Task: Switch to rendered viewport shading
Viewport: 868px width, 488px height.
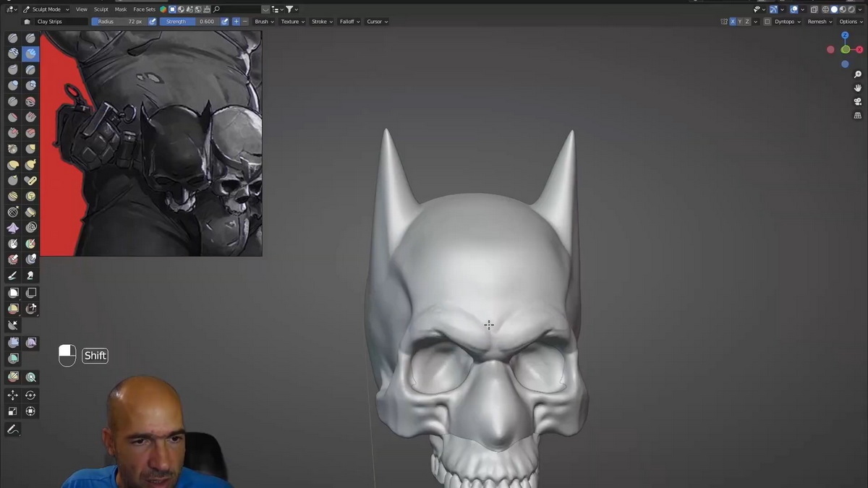Action: (x=851, y=9)
